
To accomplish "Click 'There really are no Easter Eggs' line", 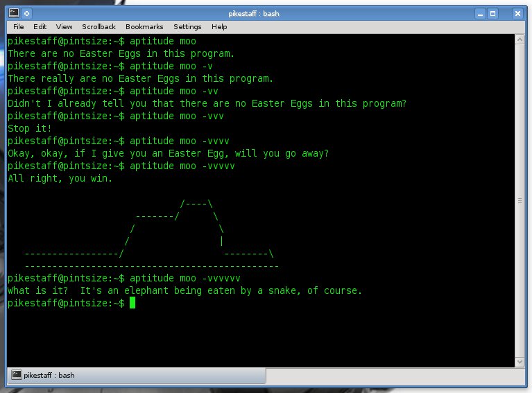I will (x=141, y=78).
